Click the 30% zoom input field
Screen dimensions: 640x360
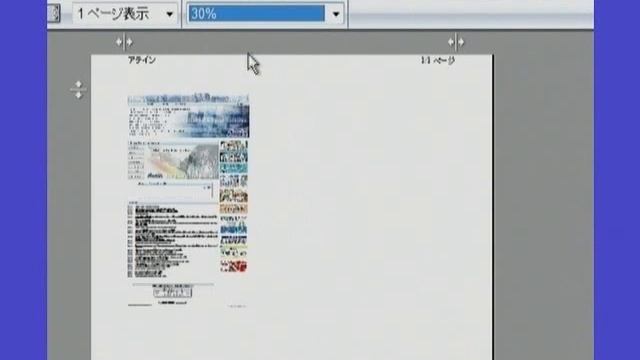pyautogui.click(x=256, y=14)
